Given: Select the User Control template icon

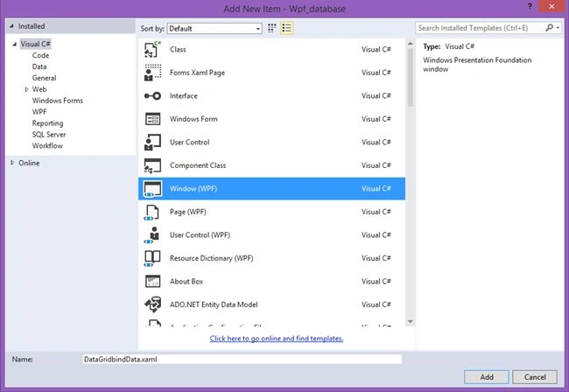Looking at the screenshot, I should pyautogui.click(x=152, y=142).
